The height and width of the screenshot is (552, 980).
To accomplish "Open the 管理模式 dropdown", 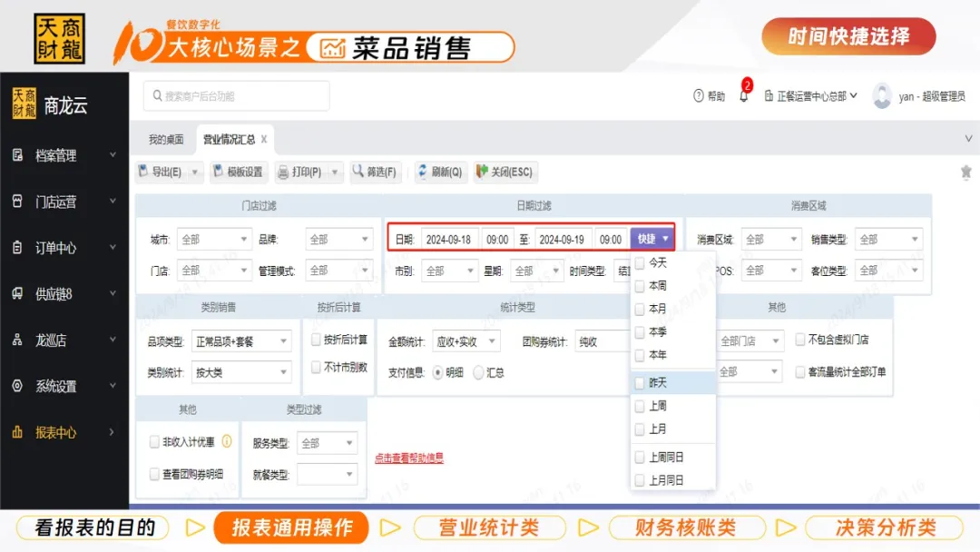I will (338, 271).
